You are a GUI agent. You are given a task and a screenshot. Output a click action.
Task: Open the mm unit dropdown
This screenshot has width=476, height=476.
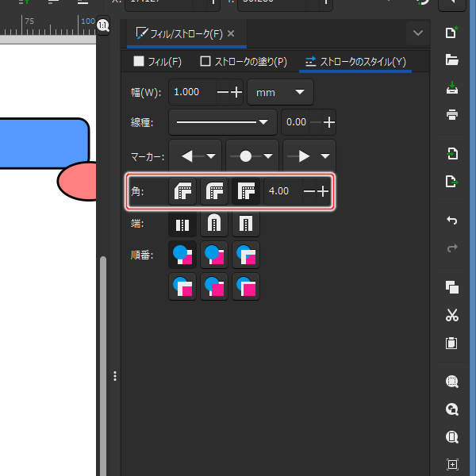[280, 92]
